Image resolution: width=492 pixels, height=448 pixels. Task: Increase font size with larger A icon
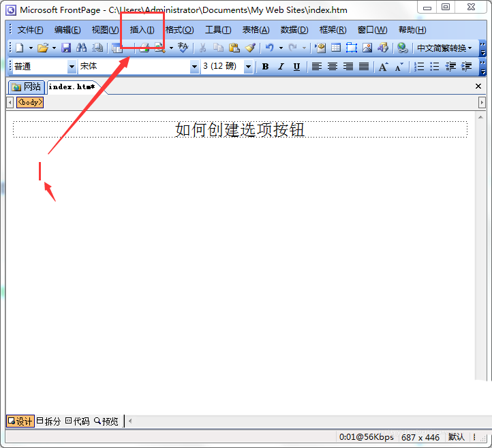coord(383,67)
